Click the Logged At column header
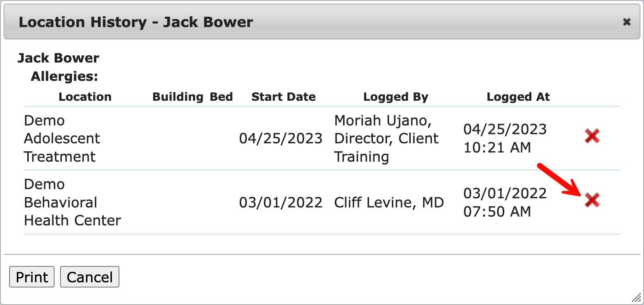Viewport: 644px width, 305px height. [x=518, y=97]
